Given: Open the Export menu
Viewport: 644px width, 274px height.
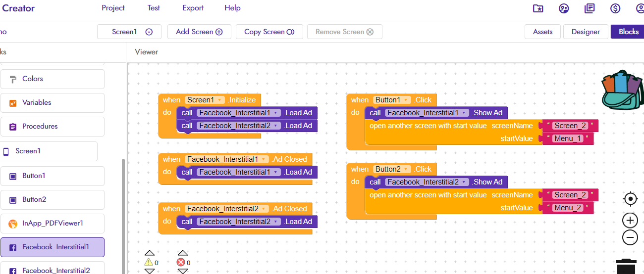Looking at the screenshot, I should (x=193, y=8).
